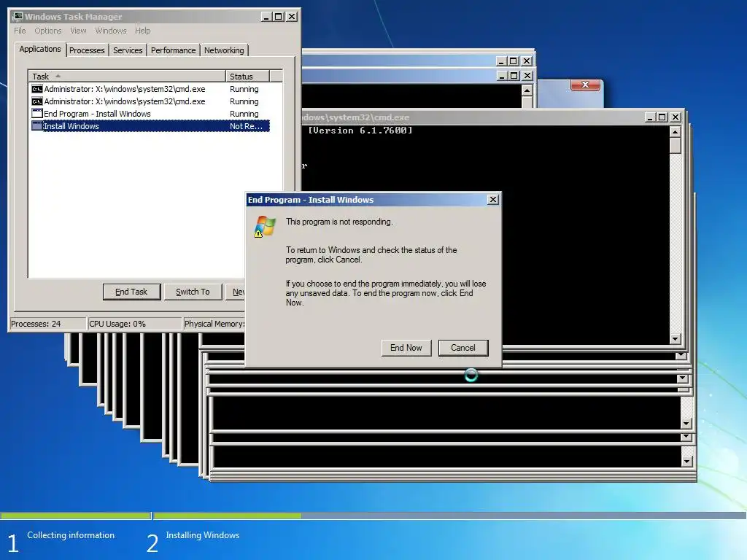Minimize the front cmd.exe window
Screen dimensions: 747x560
click(650, 117)
